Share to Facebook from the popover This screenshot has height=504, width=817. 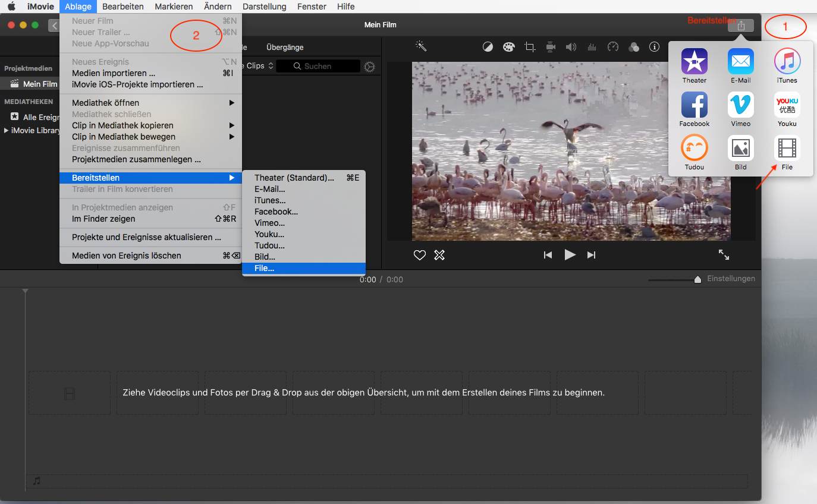point(694,109)
